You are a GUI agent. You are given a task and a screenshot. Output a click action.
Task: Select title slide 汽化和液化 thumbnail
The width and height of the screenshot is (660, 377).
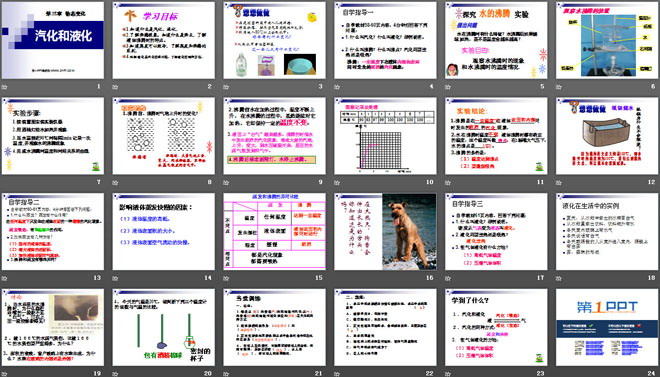53,40
